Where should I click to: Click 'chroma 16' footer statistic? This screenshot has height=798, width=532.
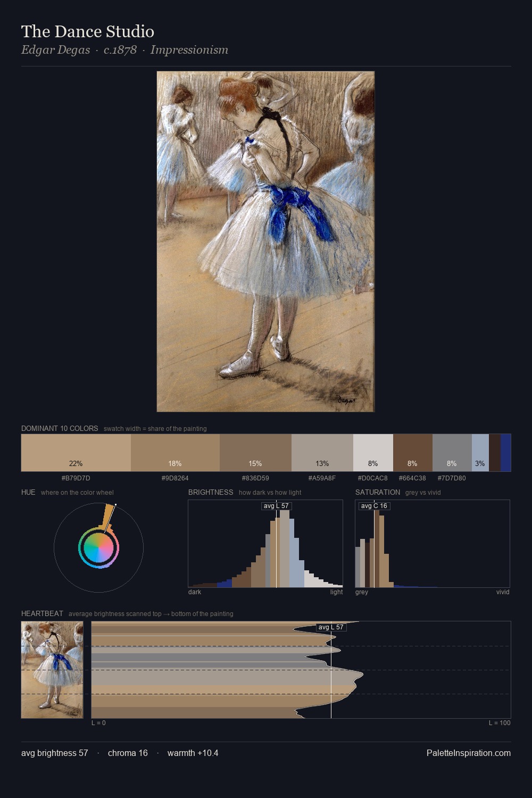[128, 753]
